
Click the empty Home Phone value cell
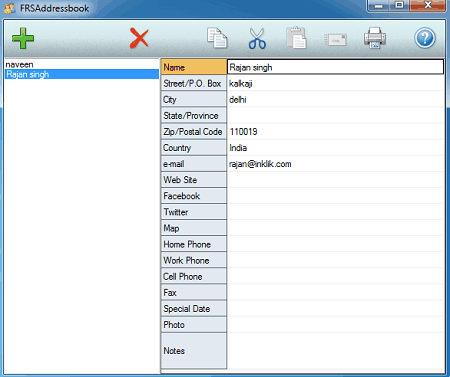pyautogui.click(x=335, y=244)
